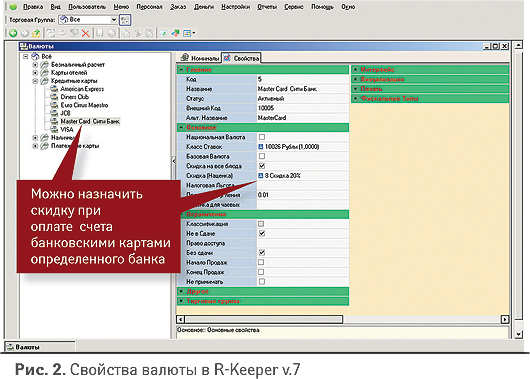Click the colorful red-green-blue toolbar icon
The height and width of the screenshot is (379, 530).
pyautogui.click(x=175, y=33)
